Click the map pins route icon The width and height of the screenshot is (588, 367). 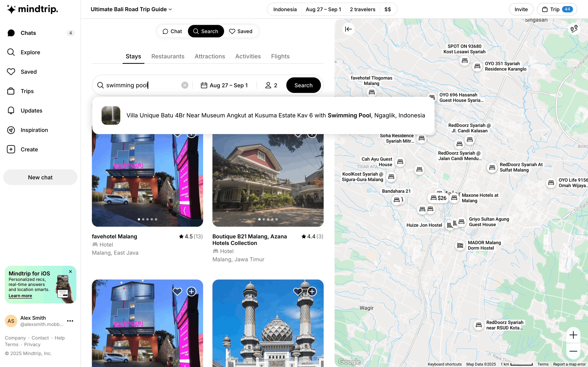coord(574,29)
